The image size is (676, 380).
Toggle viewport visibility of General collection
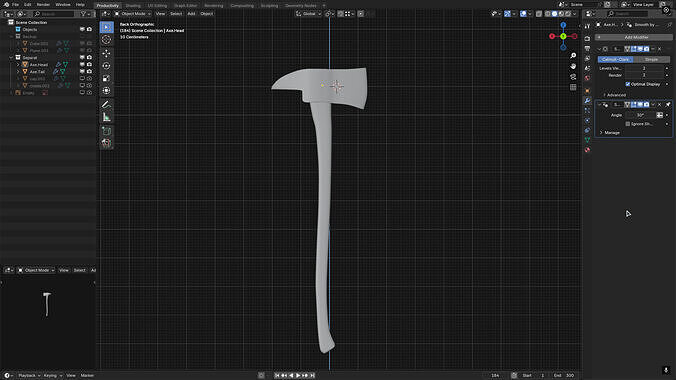[x=82, y=57]
